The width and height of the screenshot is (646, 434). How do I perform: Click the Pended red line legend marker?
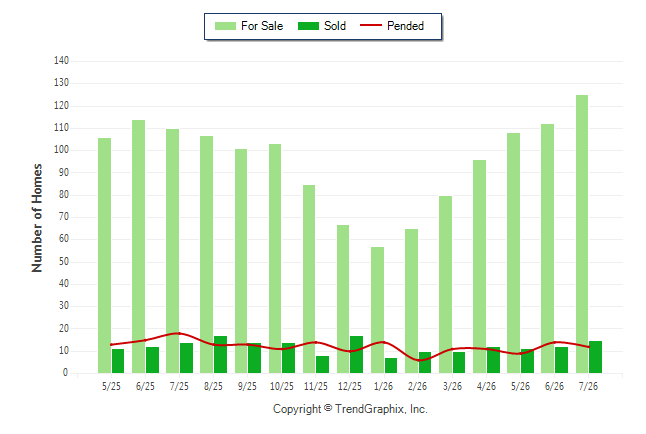point(371,25)
